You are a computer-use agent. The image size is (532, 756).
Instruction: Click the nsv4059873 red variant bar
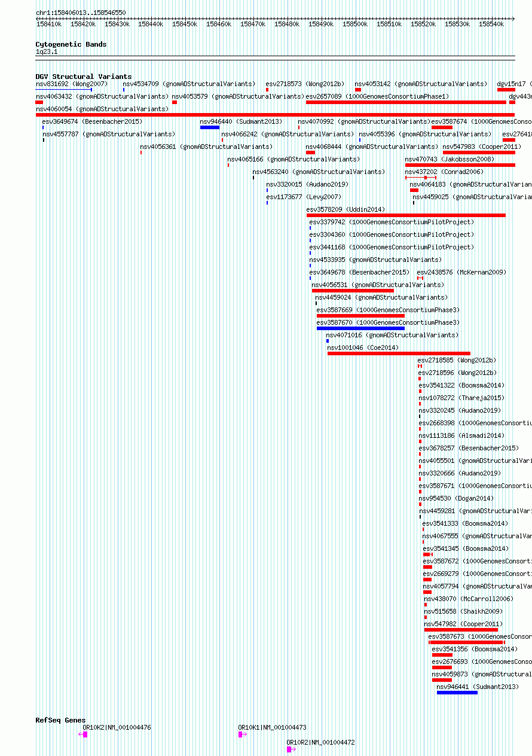click(x=442, y=680)
